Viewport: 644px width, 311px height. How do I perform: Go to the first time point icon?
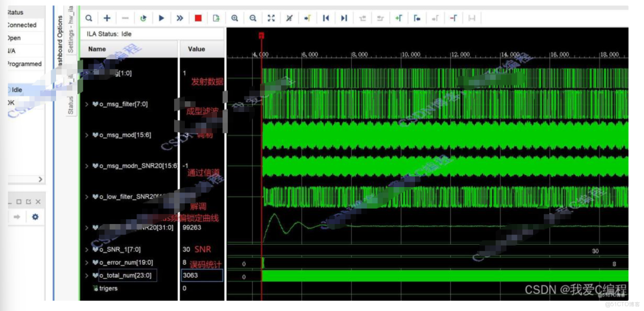(x=326, y=18)
